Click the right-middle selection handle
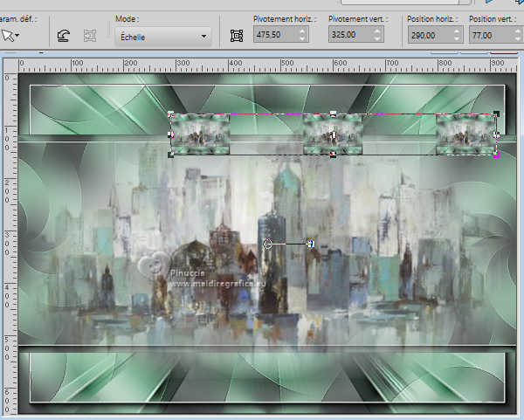 497,135
